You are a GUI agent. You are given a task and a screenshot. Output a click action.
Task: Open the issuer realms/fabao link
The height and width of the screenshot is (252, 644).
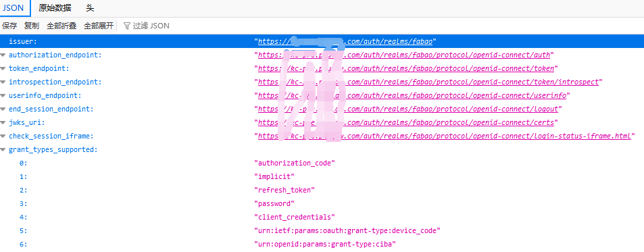pyautogui.click(x=345, y=41)
